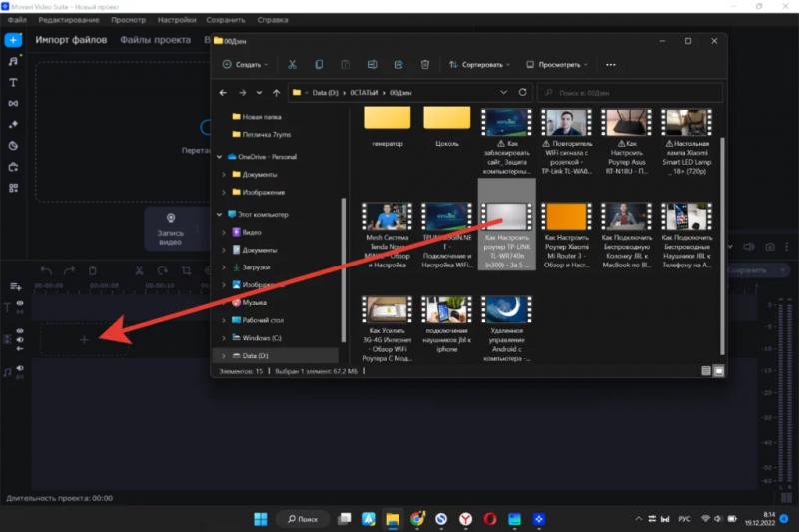
Task: Mute the audio track speaker toggle
Action: click(x=20, y=368)
